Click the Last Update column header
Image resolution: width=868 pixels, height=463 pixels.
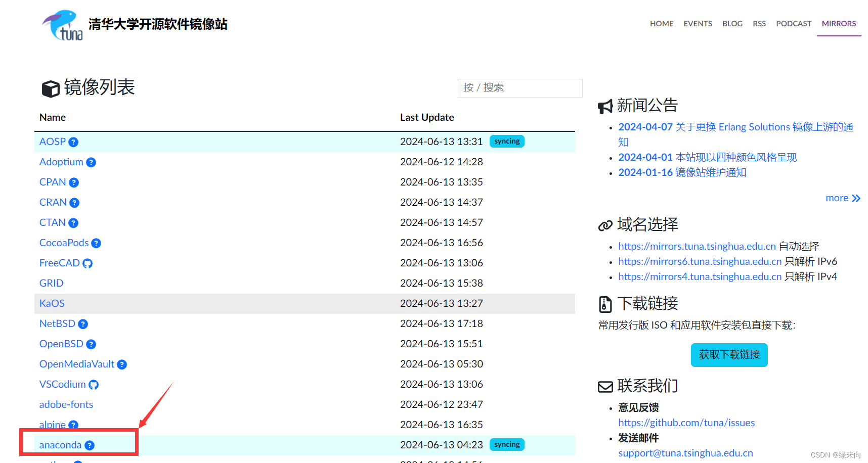point(427,117)
